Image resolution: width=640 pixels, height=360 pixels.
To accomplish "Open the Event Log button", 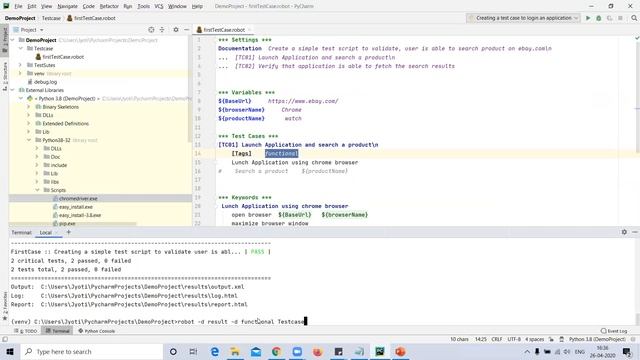I will tap(614, 331).
